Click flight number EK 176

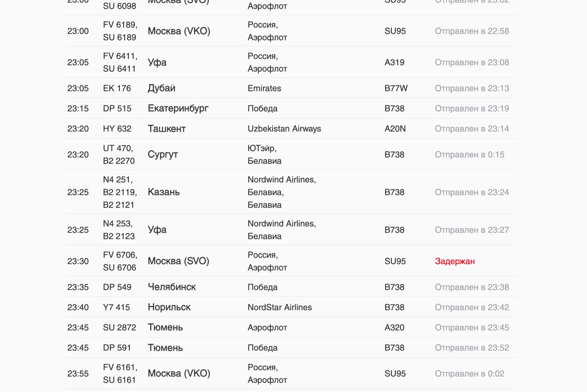(117, 88)
